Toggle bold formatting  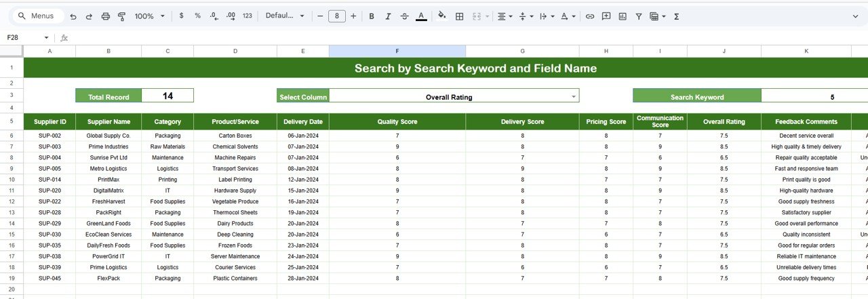pyautogui.click(x=372, y=16)
